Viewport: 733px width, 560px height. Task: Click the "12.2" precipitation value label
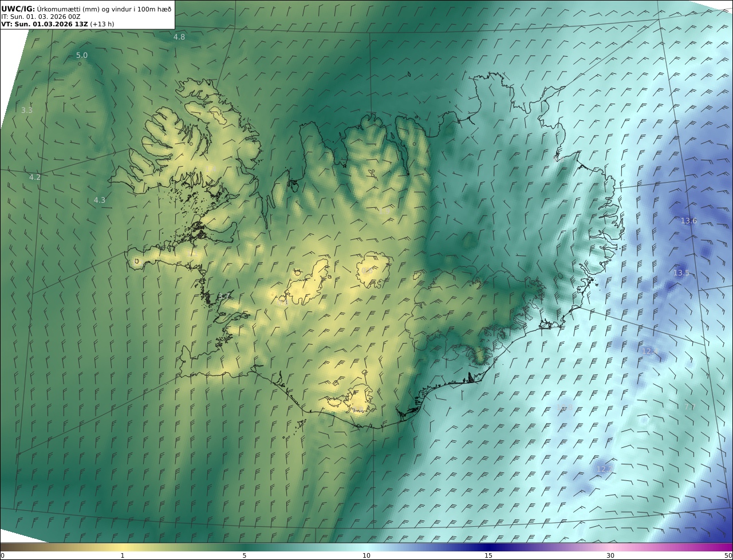(604, 470)
